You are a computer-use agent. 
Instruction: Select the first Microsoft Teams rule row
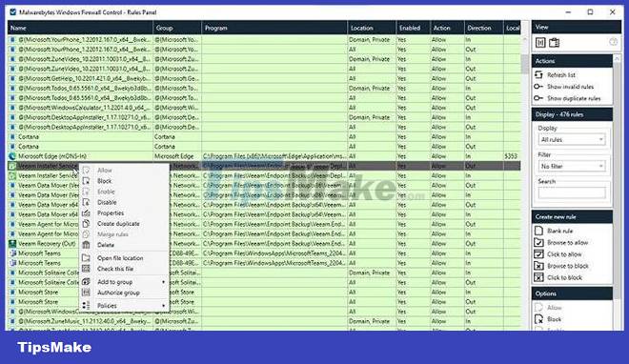(264, 253)
